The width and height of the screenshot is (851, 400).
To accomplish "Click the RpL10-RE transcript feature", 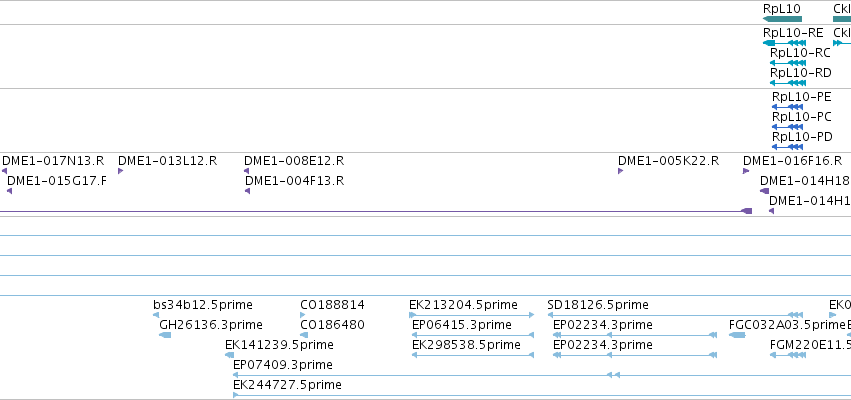I will (784, 43).
